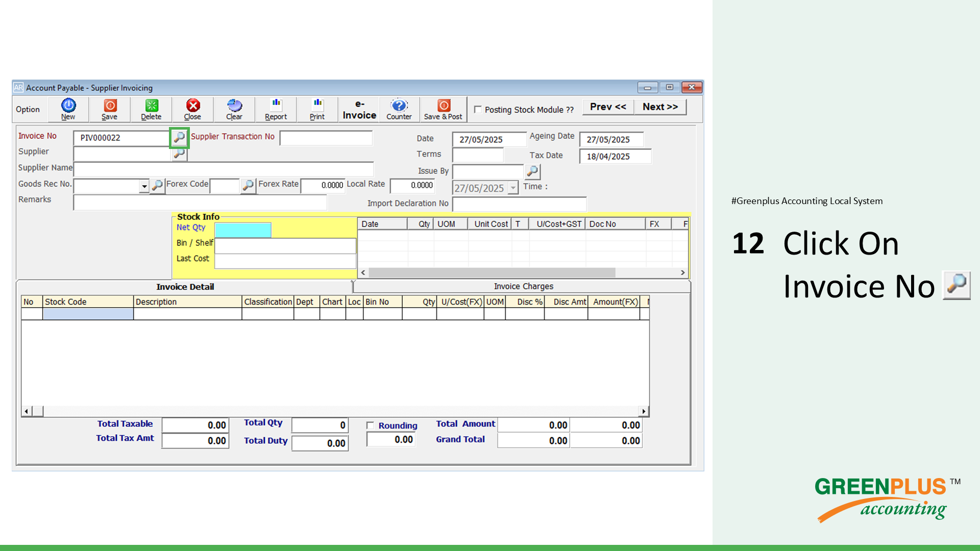This screenshot has width=980, height=551.
Task: Click the Goods Rec No search icon
Action: click(157, 185)
